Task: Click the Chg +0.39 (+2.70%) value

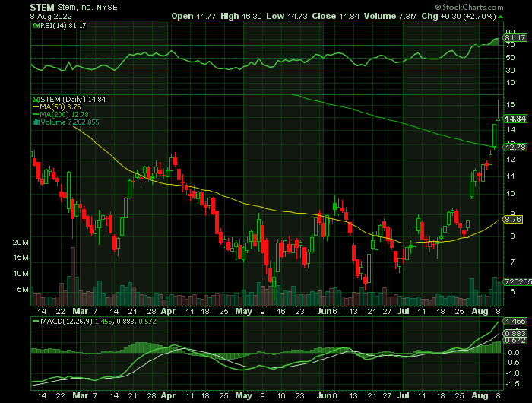Action: (459, 16)
